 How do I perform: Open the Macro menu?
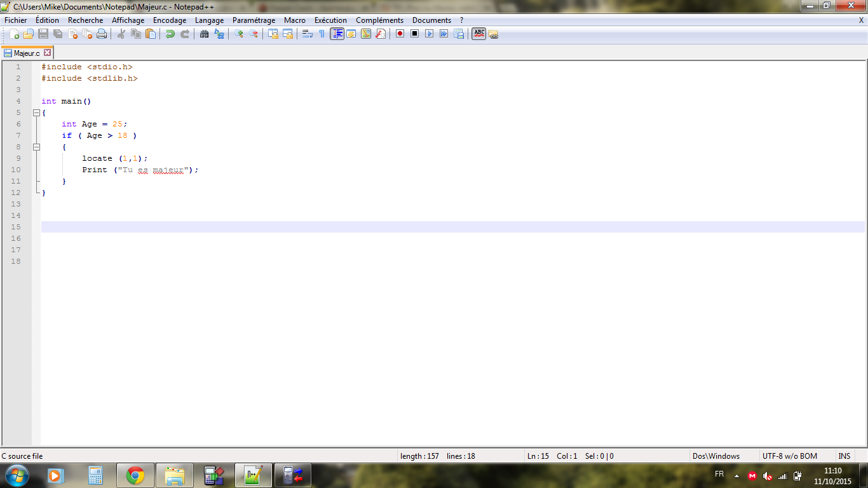tap(295, 20)
